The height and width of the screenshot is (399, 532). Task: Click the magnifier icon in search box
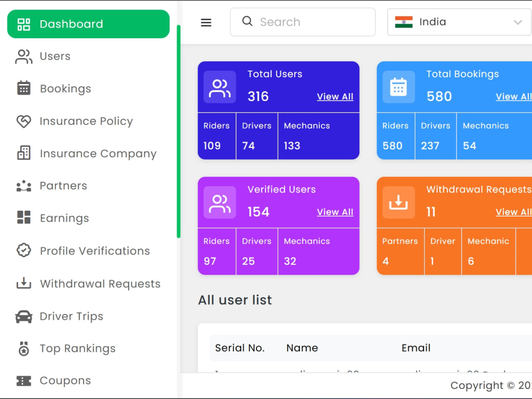247,21
